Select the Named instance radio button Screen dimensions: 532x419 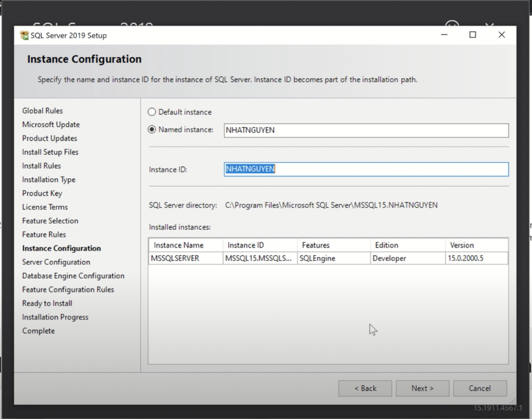(152, 130)
